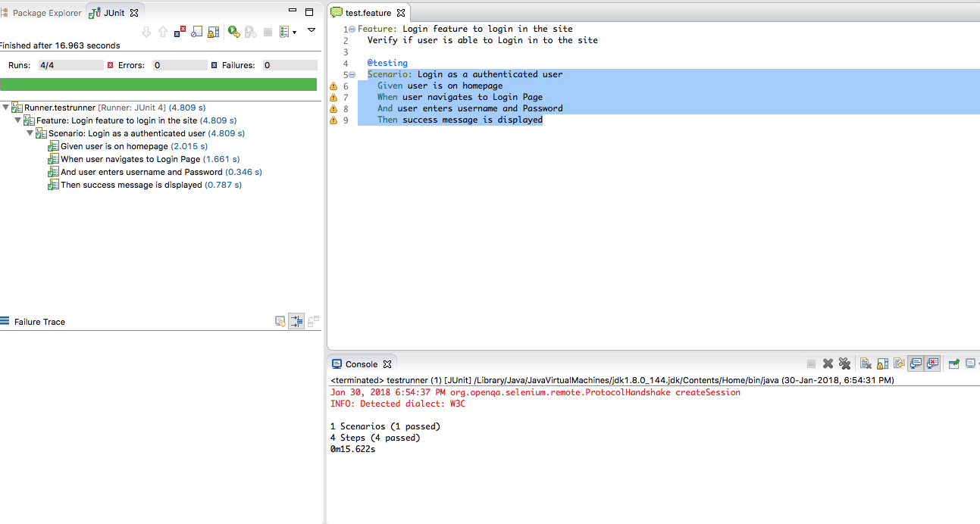Clear the Console output

[865, 363]
